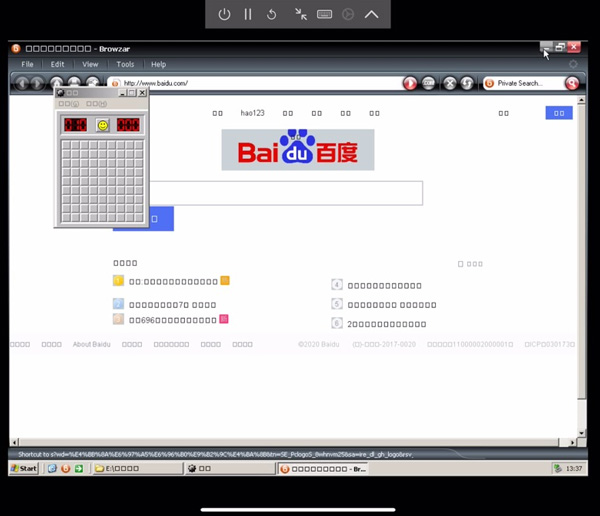This screenshot has width=600, height=516.
Task: Click the refresh hot list link at right
Action: (470, 264)
